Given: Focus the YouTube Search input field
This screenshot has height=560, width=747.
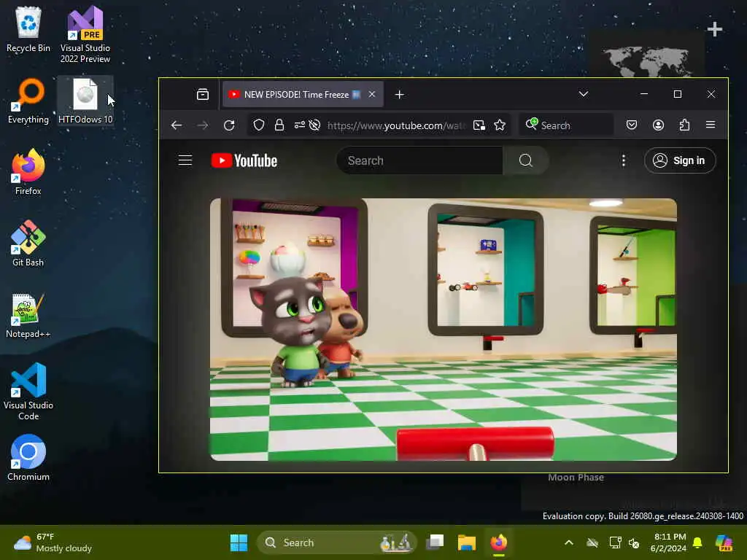Looking at the screenshot, I should tap(419, 160).
